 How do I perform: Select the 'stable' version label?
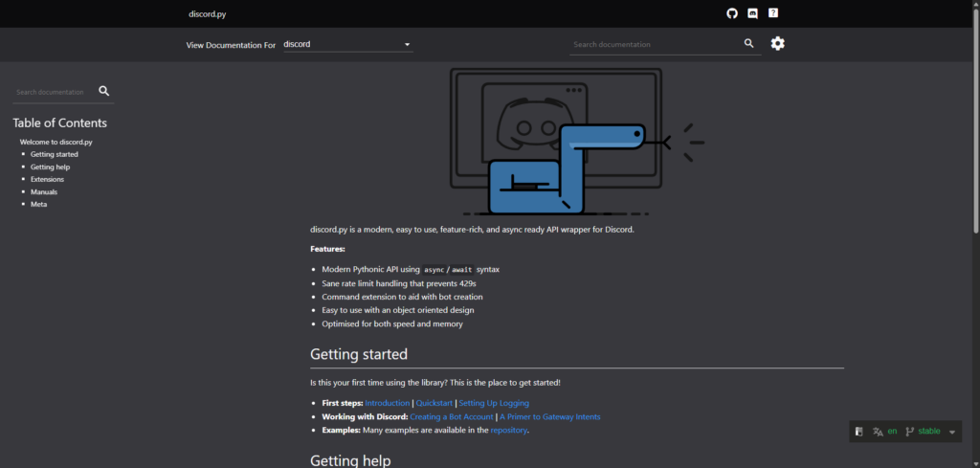pyautogui.click(x=928, y=431)
